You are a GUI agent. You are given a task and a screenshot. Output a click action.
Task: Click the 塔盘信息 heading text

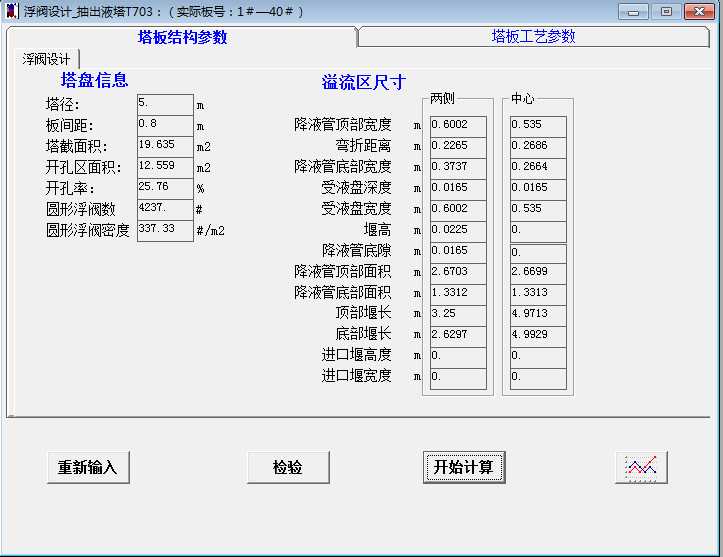click(94, 80)
